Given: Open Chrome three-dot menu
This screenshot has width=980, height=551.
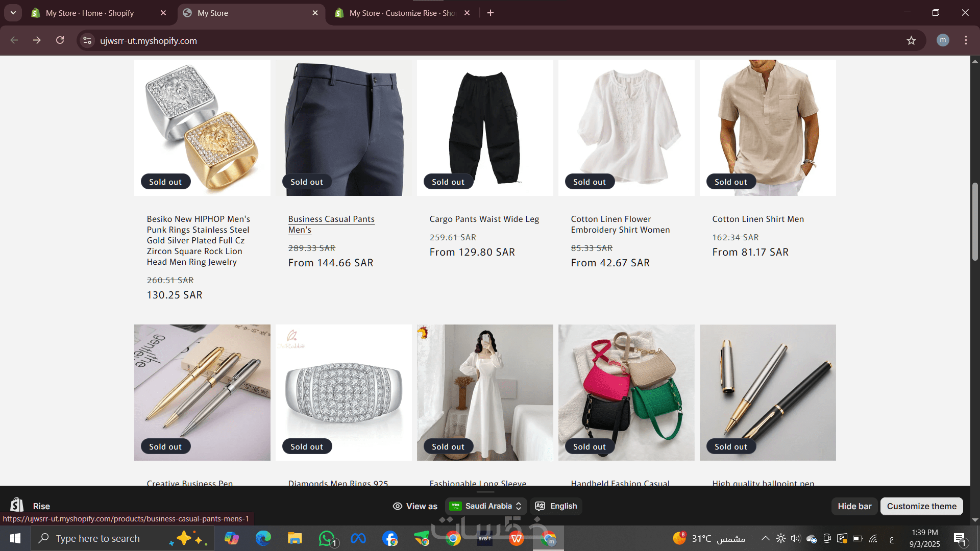Looking at the screenshot, I should point(966,40).
